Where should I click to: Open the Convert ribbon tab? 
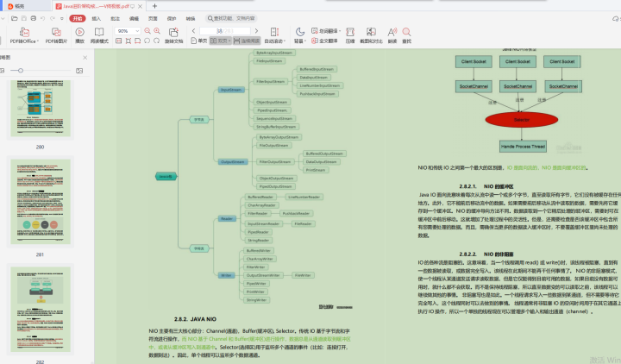click(191, 18)
